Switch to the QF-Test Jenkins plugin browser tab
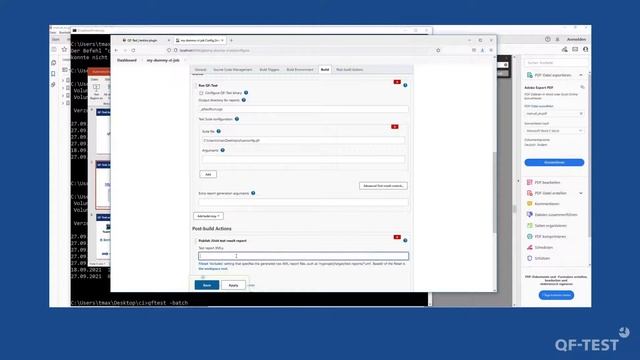 142,40
